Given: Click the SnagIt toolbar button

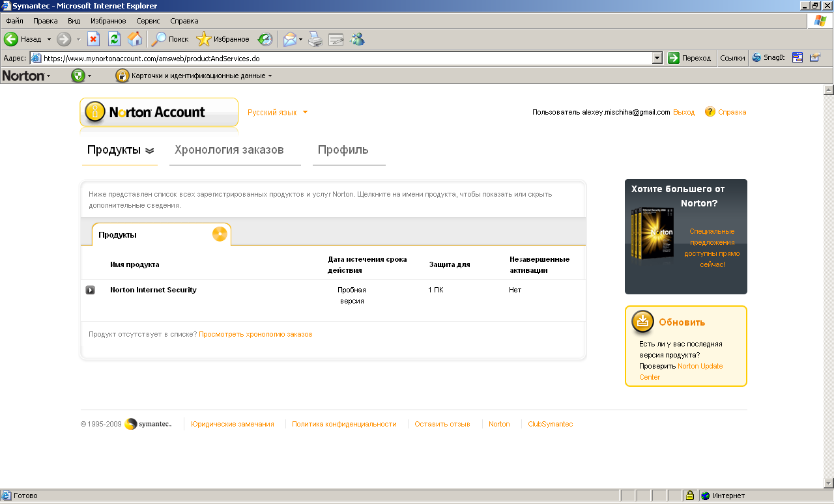Looking at the screenshot, I should (x=769, y=57).
